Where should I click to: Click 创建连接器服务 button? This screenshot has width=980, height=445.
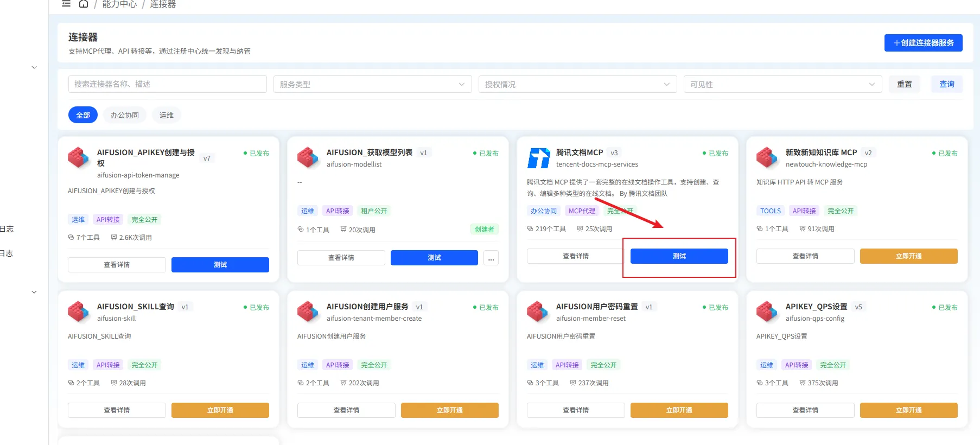924,43
